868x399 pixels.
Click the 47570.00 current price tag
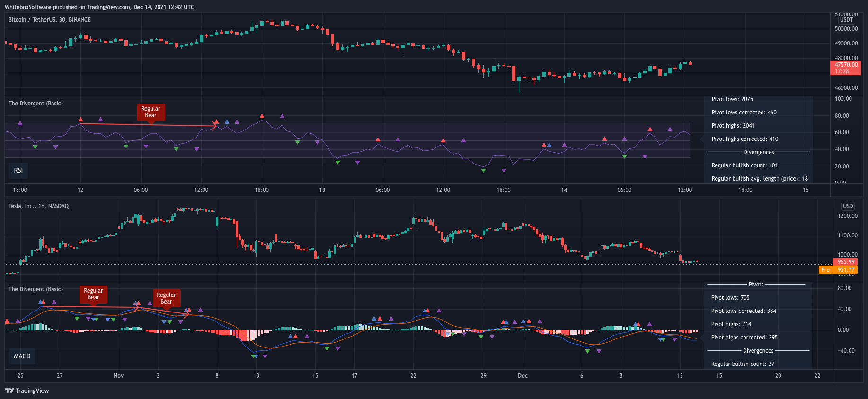846,68
